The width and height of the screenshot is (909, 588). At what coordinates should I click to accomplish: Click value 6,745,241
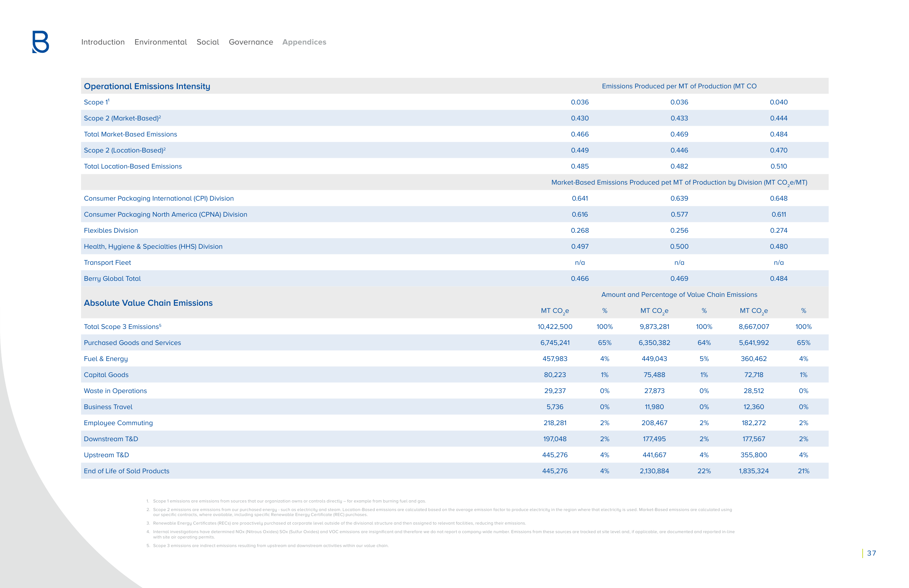(555, 342)
